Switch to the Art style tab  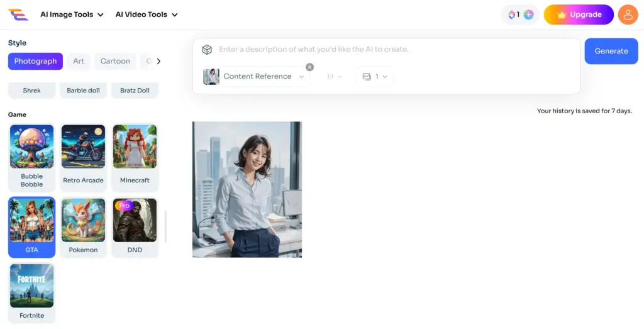79,61
